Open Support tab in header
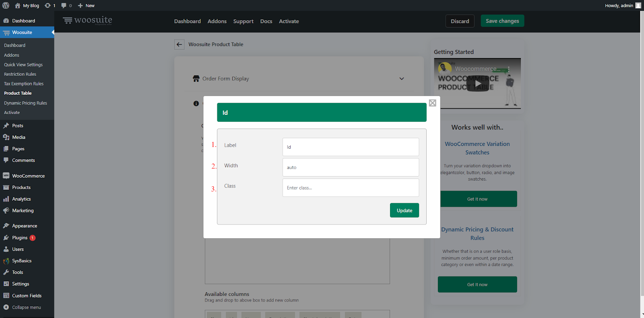644x318 pixels. (243, 21)
